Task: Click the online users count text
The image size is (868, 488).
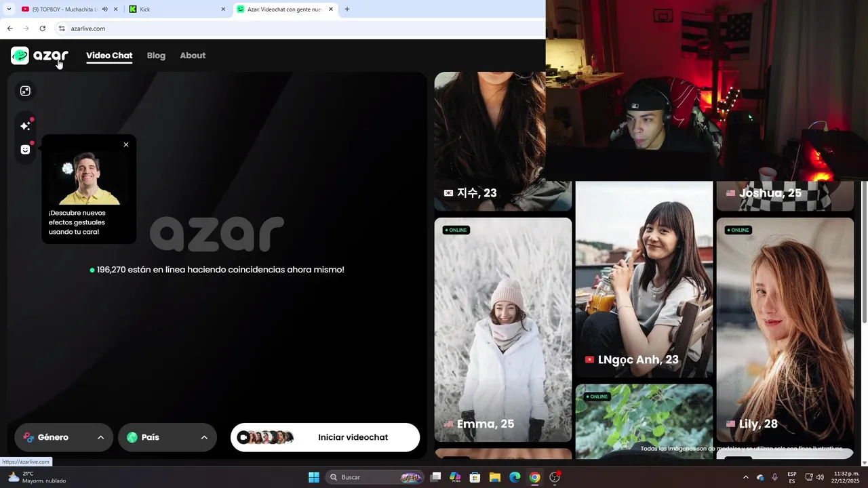Action: tap(217, 270)
